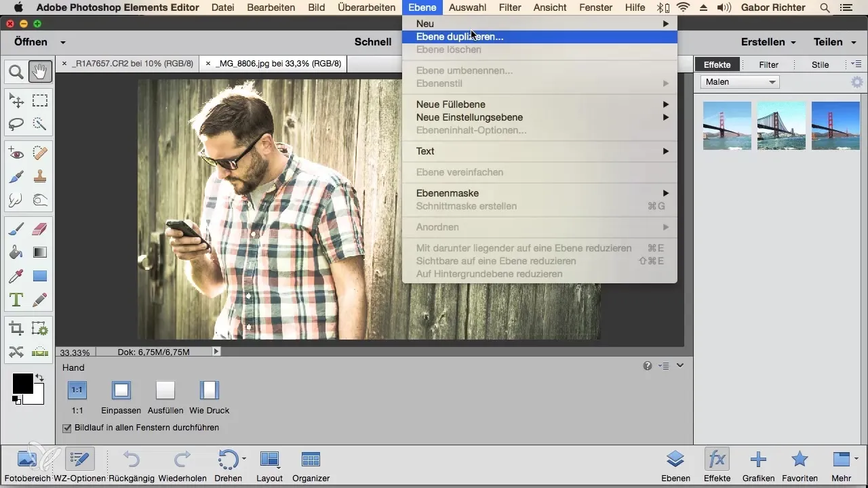Click Rückgängig undo button

click(x=132, y=466)
